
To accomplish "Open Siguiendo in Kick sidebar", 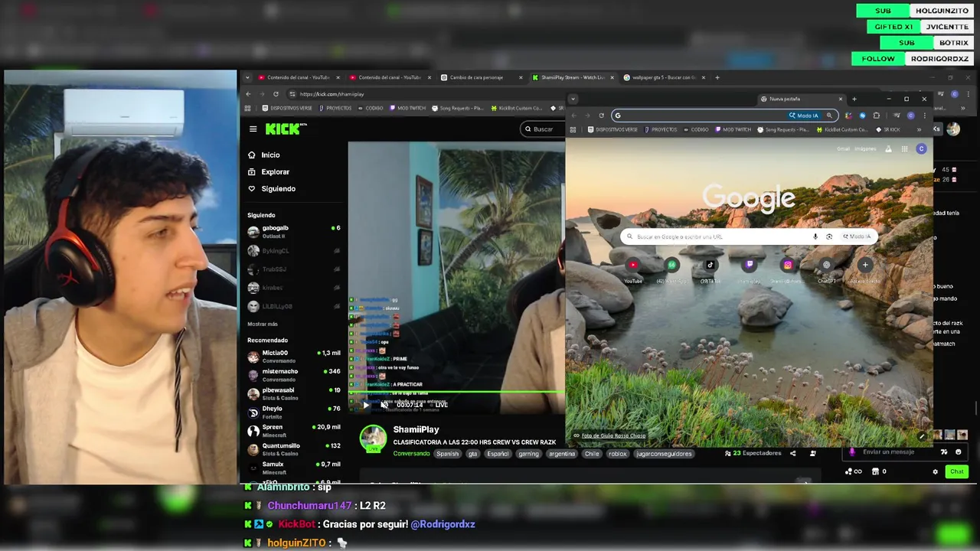I will click(x=271, y=188).
